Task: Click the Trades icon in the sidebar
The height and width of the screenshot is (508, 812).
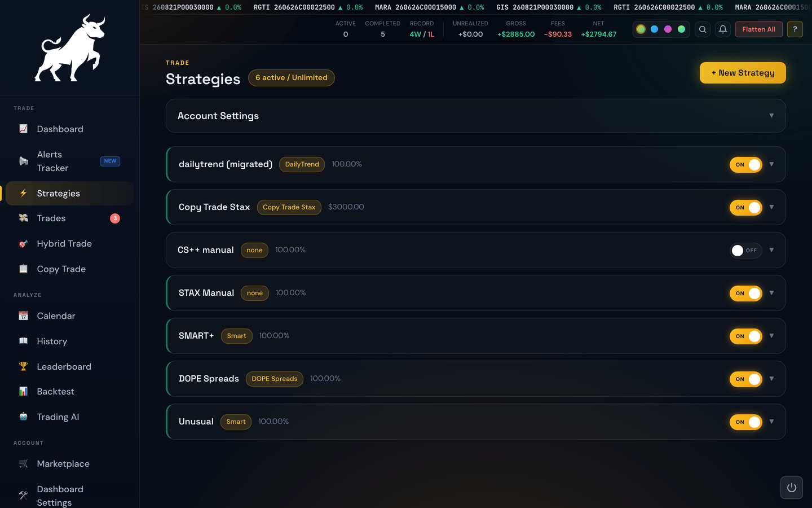Action: click(23, 218)
